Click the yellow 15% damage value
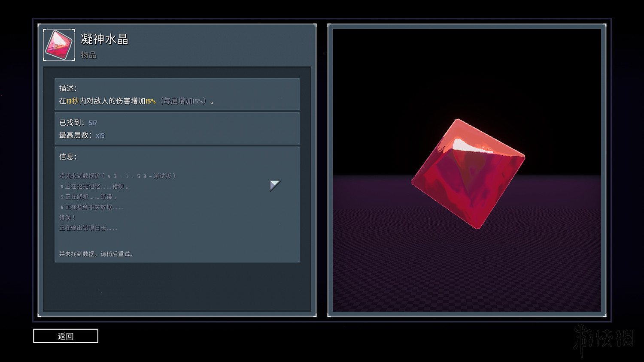The height and width of the screenshot is (362, 644). [150, 101]
